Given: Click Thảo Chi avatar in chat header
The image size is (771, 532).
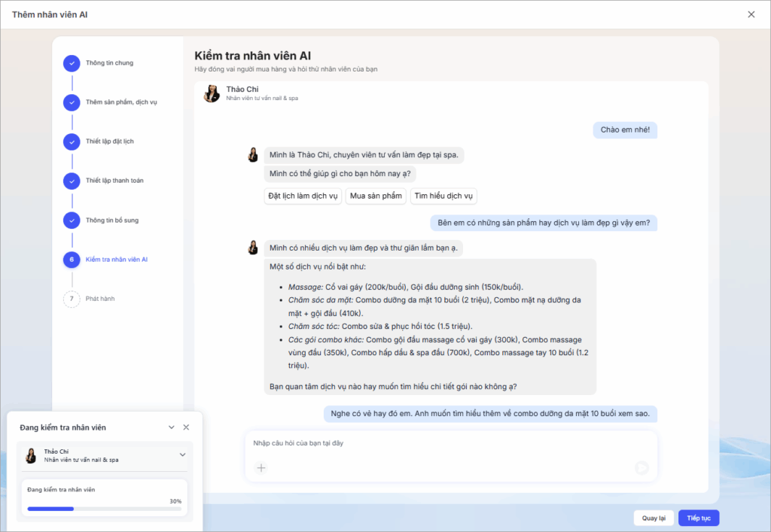Looking at the screenshot, I should [x=212, y=93].
